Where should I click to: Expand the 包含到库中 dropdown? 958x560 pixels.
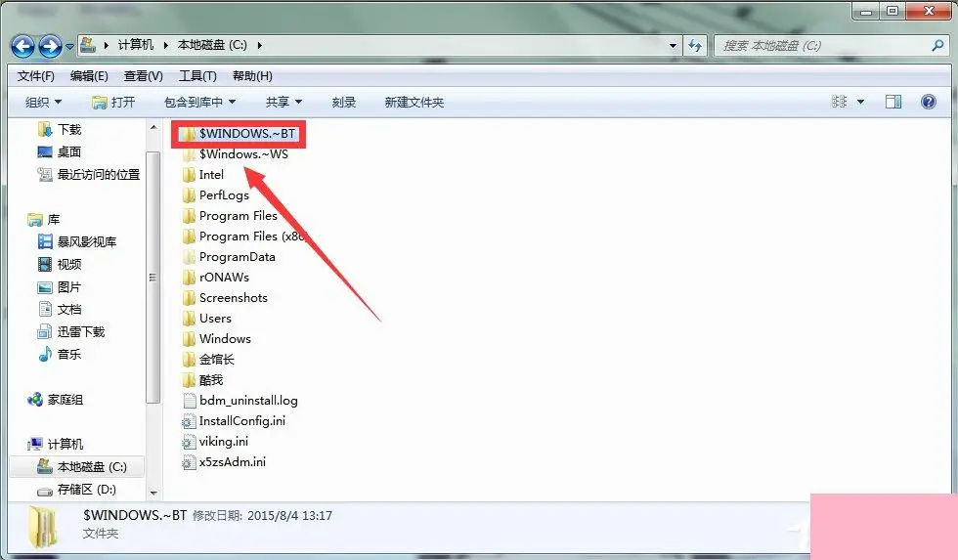199,102
